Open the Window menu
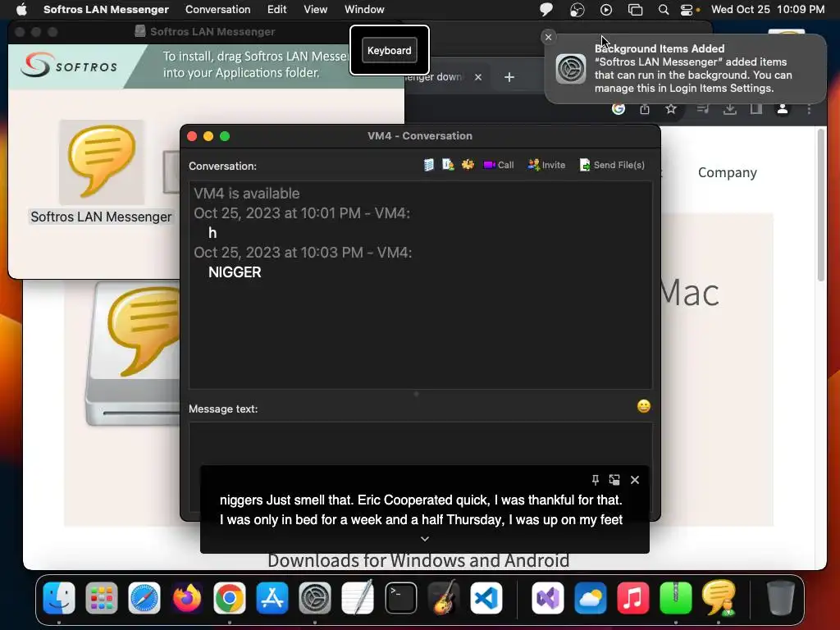This screenshot has width=840, height=630. click(364, 9)
